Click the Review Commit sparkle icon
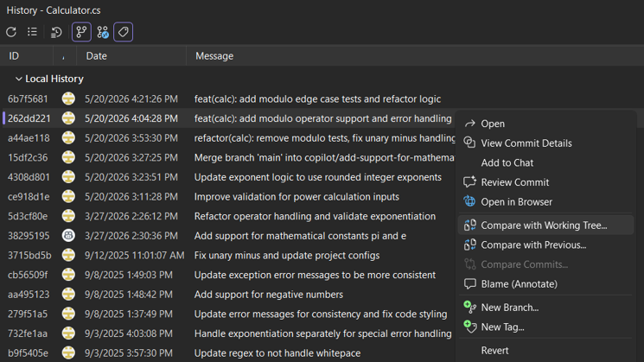Viewport: 644px width, 362px height. click(470, 181)
